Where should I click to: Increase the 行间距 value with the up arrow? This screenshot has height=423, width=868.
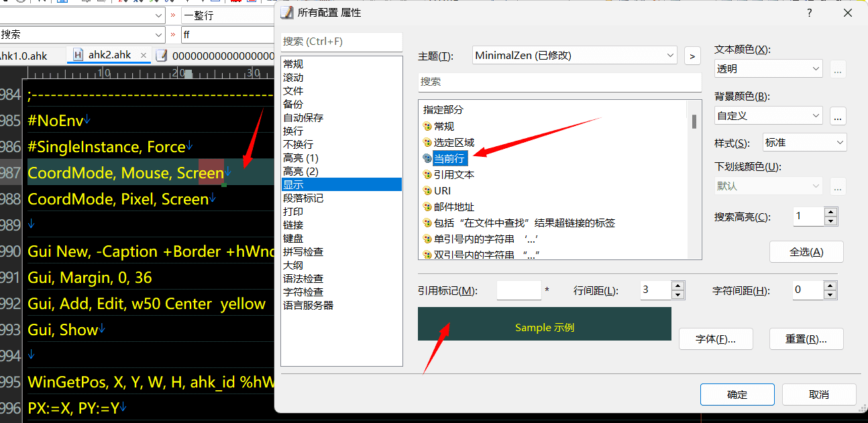click(x=677, y=286)
